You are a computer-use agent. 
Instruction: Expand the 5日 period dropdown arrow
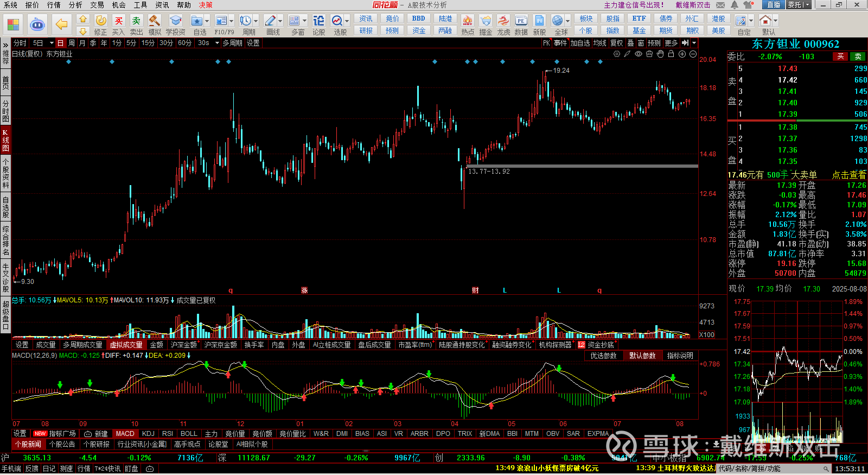[x=52, y=43]
